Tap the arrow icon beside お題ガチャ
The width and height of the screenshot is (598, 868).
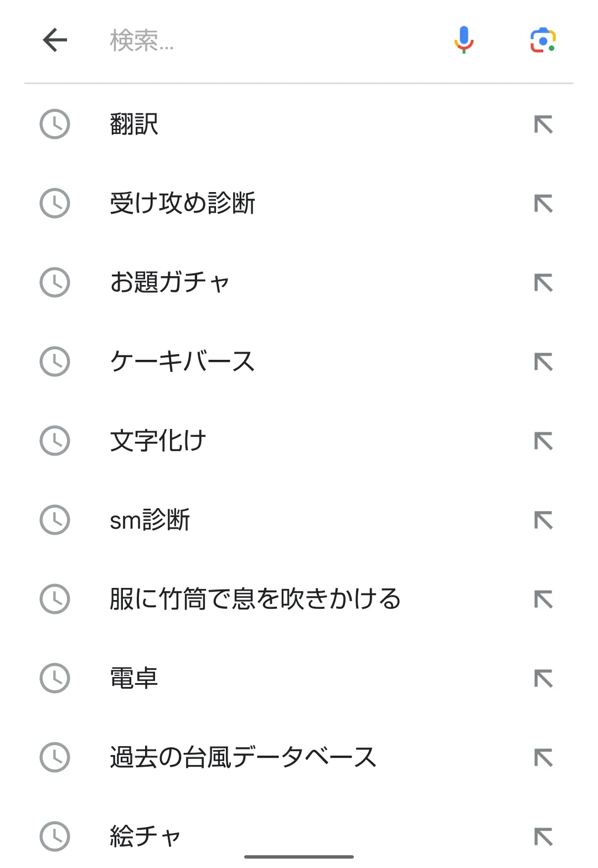(x=543, y=283)
